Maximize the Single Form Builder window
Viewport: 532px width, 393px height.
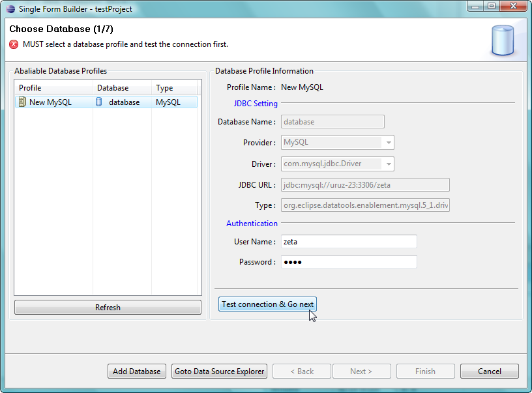pyautogui.click(x=491, y=6)
